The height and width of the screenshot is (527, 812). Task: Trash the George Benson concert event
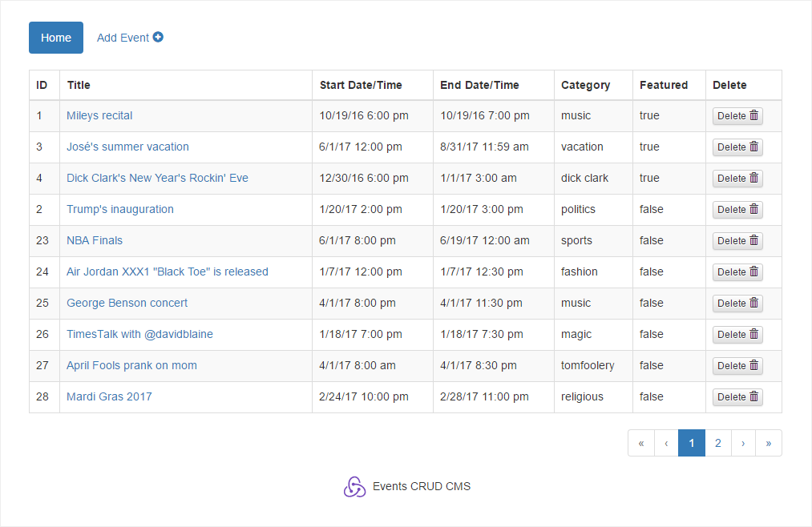coord(753,303)
